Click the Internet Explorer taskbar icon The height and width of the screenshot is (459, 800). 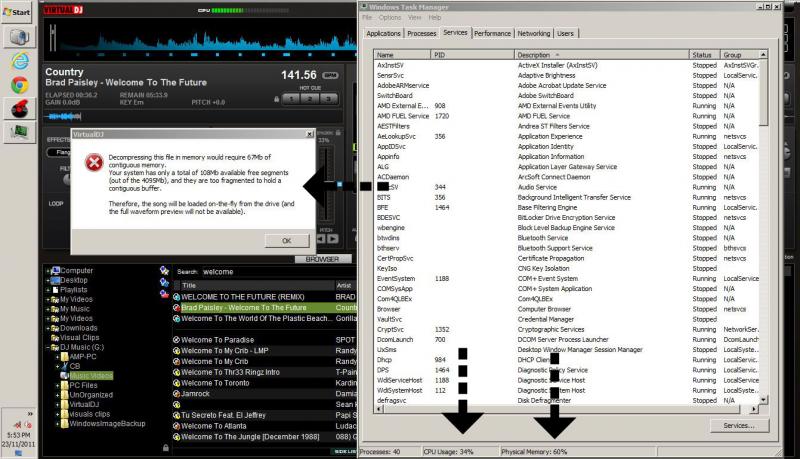pyautogui.click(x=19, y=60)
